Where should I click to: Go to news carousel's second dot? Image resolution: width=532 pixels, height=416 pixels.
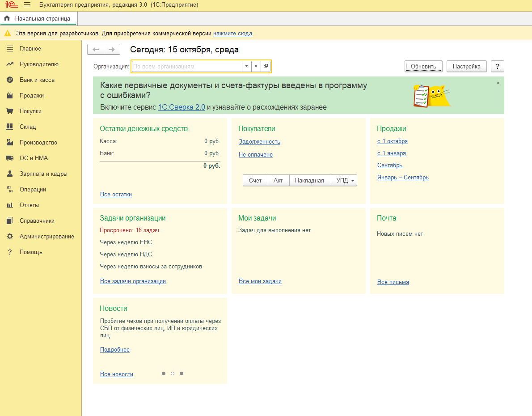(173, 374)
